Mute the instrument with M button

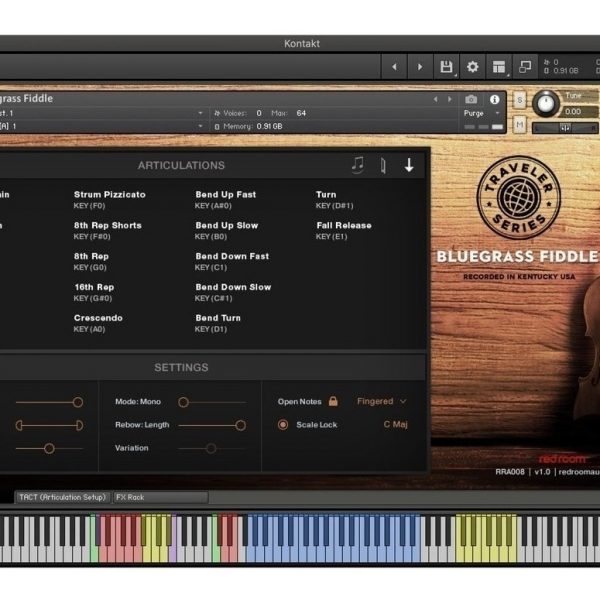point(519,125)
